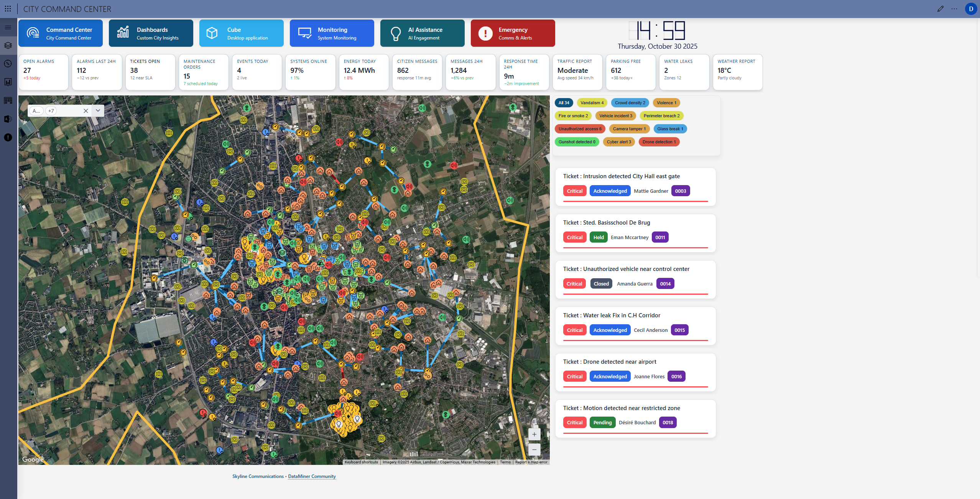The width and height of the screenshot is (980, 499).
Task: Open the app launcher grid icon
Action: coord(8,9)
